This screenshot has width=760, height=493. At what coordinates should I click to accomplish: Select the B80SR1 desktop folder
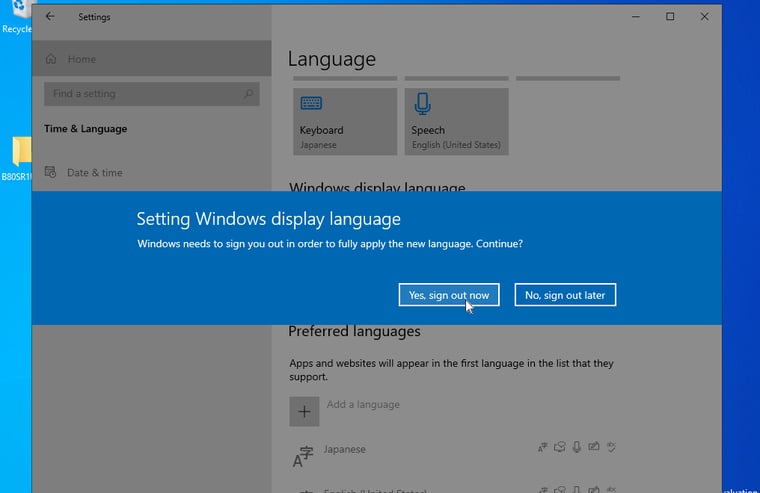16,159
